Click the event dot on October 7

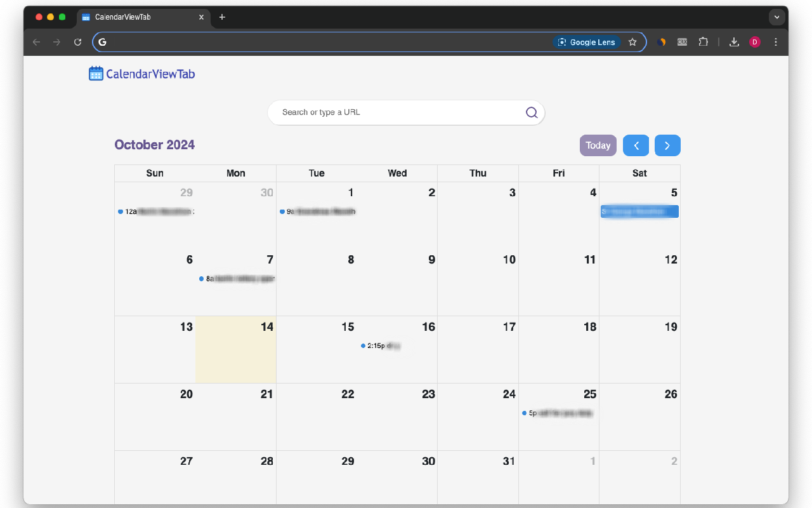(x=201, y=278)
